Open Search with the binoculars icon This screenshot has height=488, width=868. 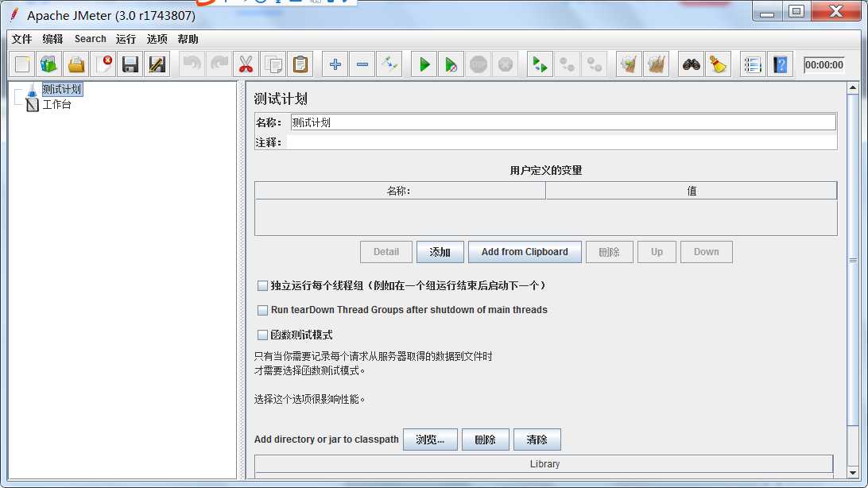click(x=691, y=64)
